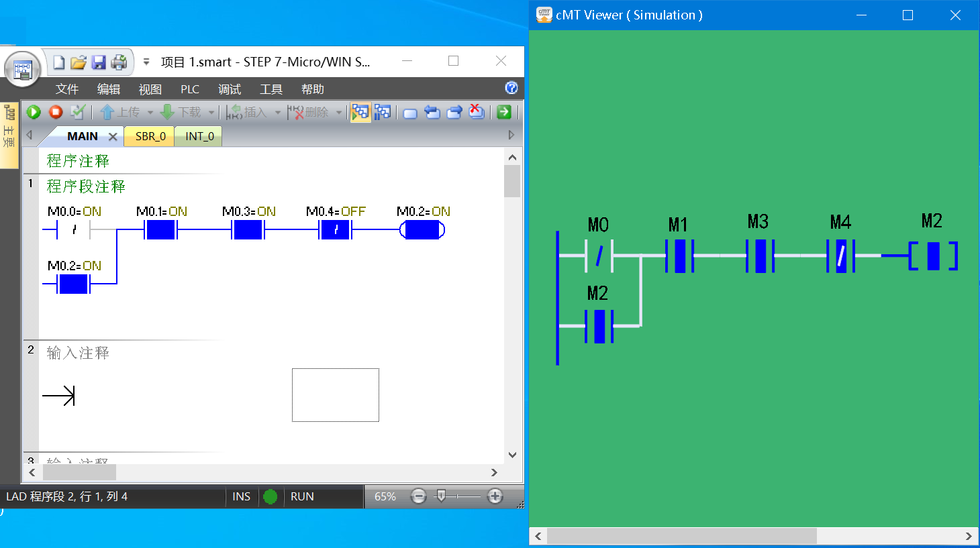
Task: Toggle the M3 contact in cMT Viewer
Action: pos(760,256)
